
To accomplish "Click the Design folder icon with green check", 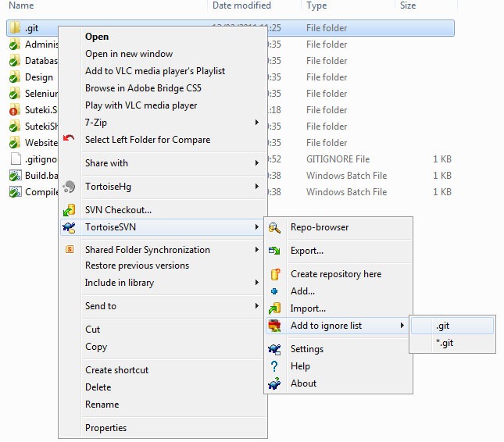I will [x=15, y=77].
